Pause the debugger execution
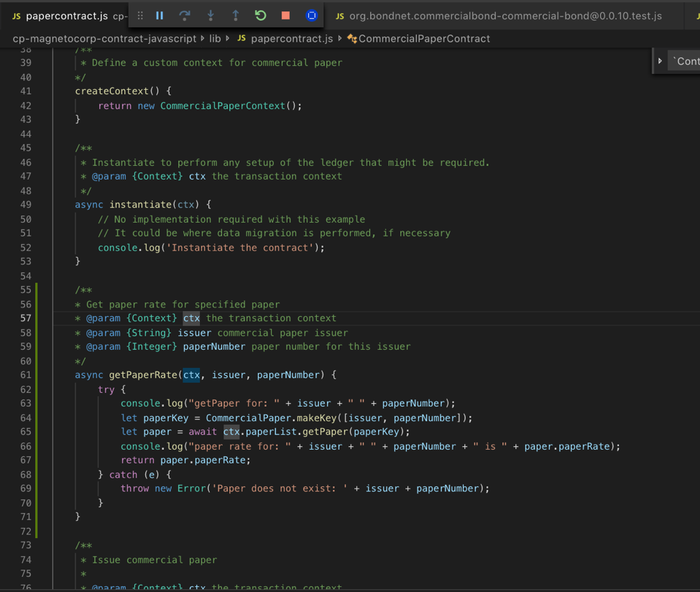Viewport: 700px width, 592px height. point(160,15)
